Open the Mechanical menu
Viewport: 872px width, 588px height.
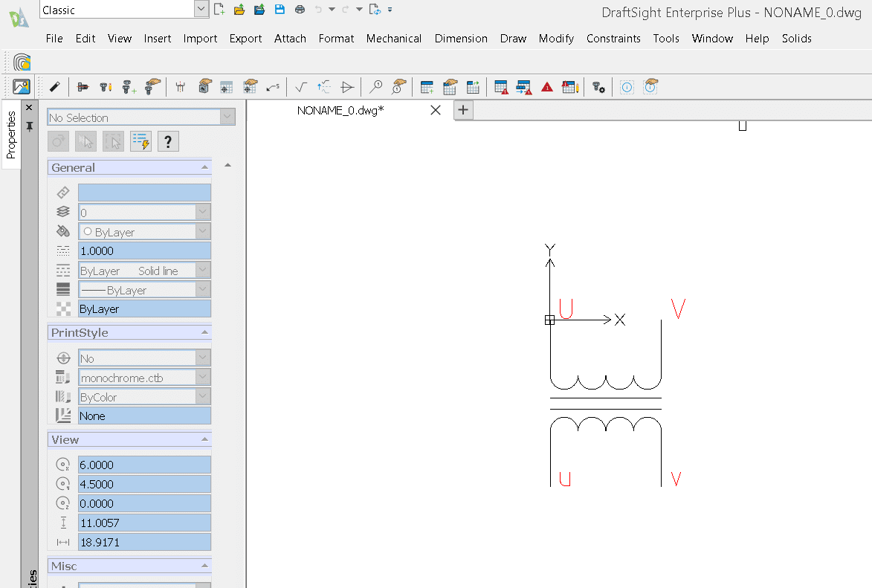[x=393, y=39]
